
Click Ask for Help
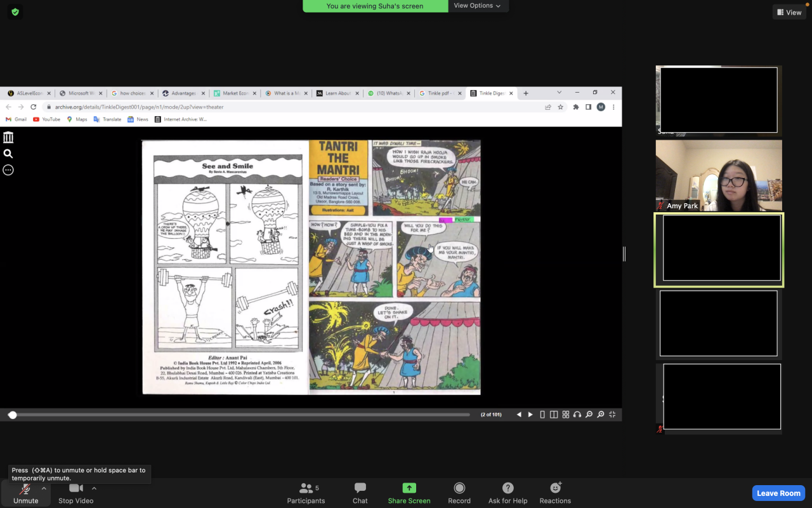point(507,493)
